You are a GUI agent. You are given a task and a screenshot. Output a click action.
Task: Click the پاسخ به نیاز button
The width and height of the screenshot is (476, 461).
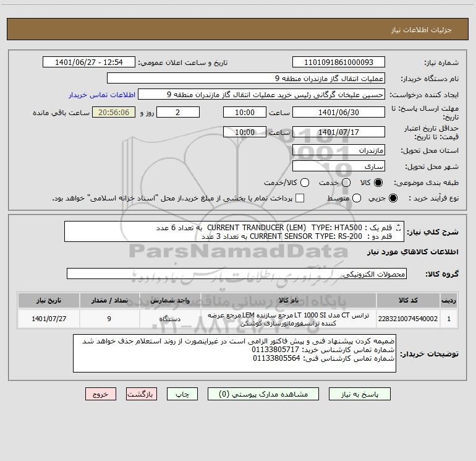[360, 394]
